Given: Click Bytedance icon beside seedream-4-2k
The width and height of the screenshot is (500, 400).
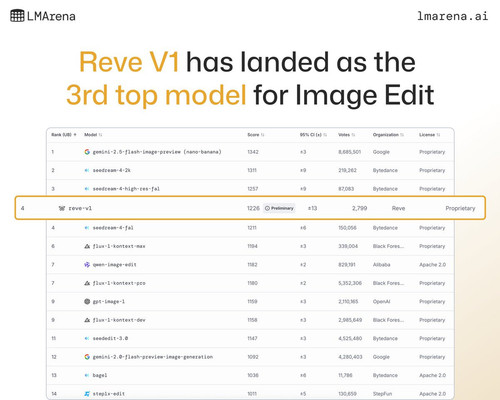Looking at the screenshot, I should [x=87, y=170].
